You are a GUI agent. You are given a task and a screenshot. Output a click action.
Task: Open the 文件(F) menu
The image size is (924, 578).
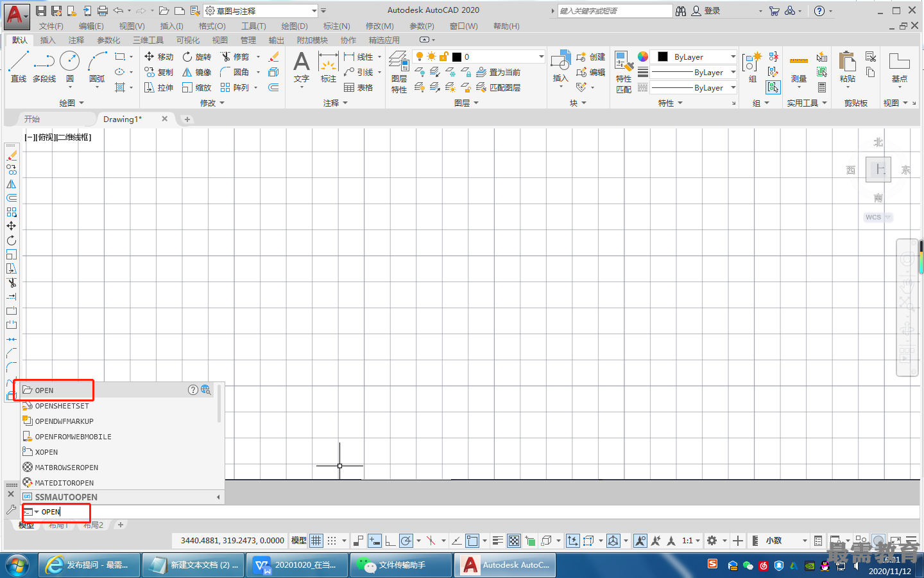coord(51,26)
